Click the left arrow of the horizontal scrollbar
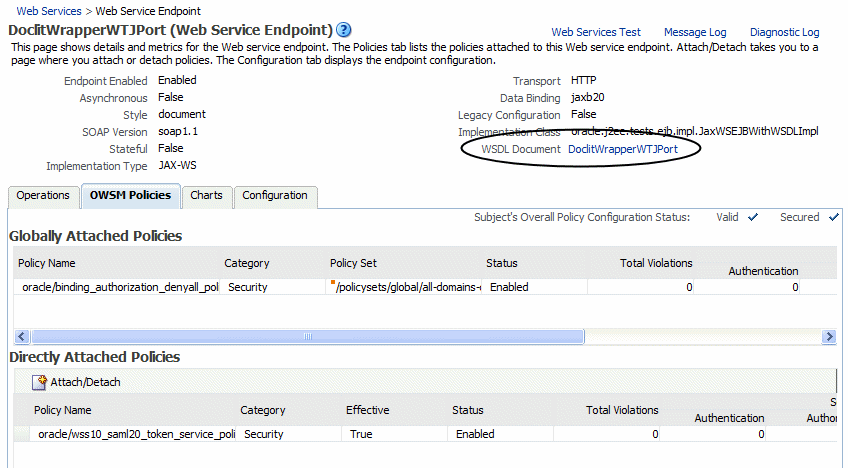 pos(22,337)
